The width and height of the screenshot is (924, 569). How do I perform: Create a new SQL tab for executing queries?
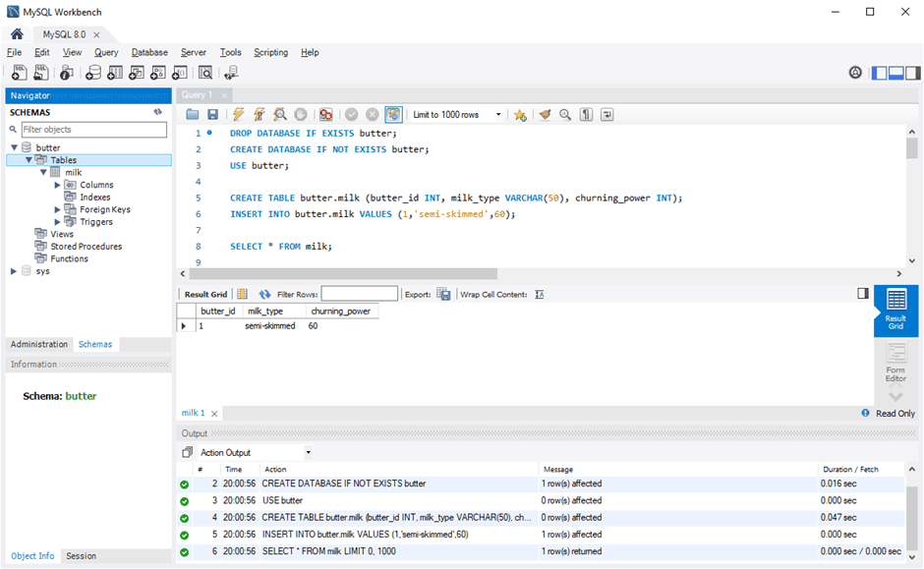click(18, 72)
